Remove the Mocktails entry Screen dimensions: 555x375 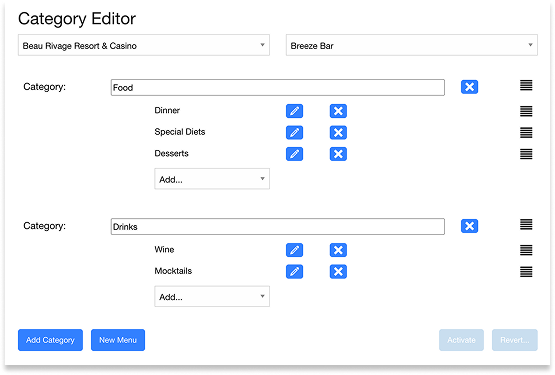coord(338,272)
